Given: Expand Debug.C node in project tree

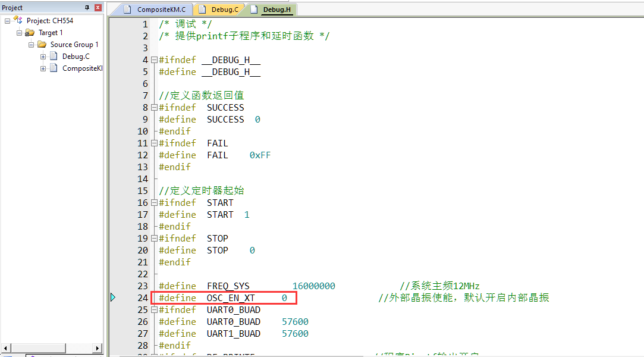Looking at the screenshot, I should click(x=43, y=57).
